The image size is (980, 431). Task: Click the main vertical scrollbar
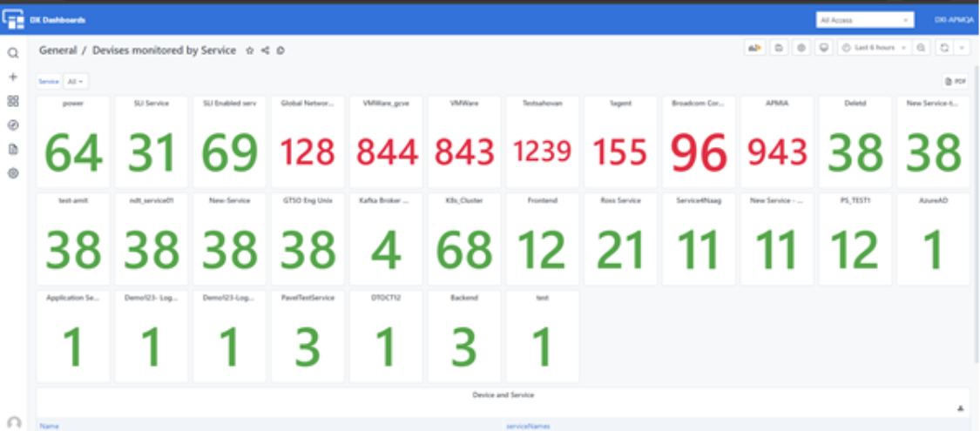(x=977, y=212)
